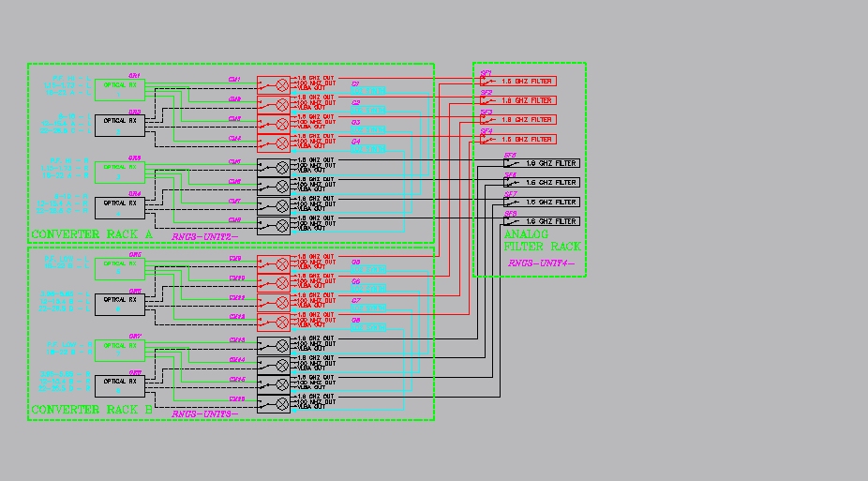Click the RNGS-UNIT2- magenta label
The image size is (868, 481).
(x=205, y=237)
